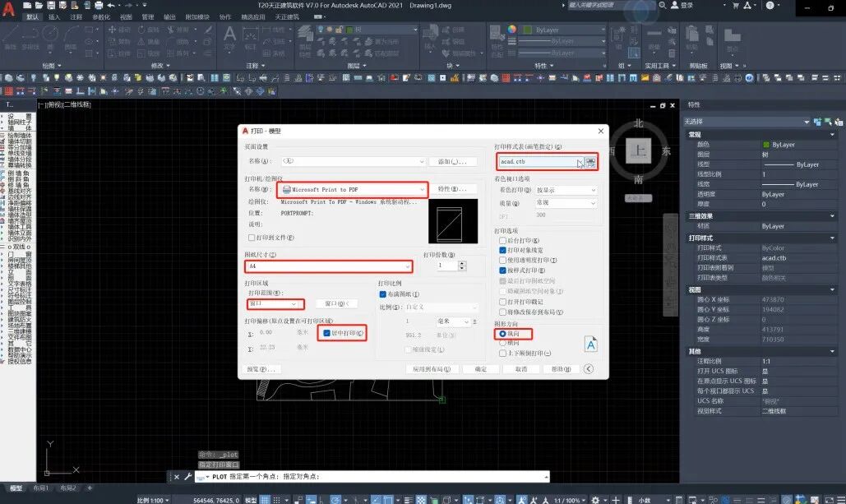The height and width of the screenshot is (504, 846).
Task: Select the large Text A tool
Action: tap(229, 37)
